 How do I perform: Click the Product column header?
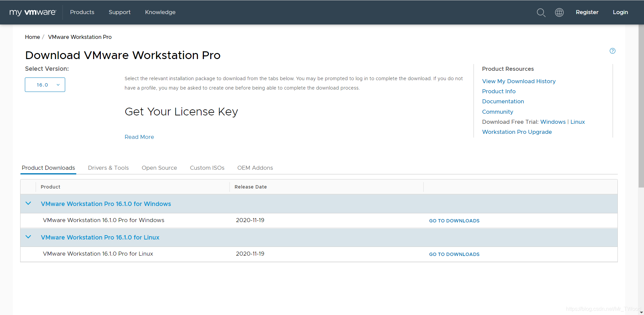click(x=50, y=187)
